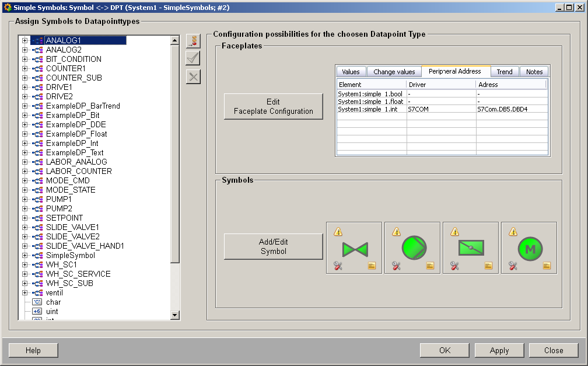Viewport: 588px width, 366px height.
Task: Click the yellow note icon on the motor tile
Action: (x=547, y=266)
